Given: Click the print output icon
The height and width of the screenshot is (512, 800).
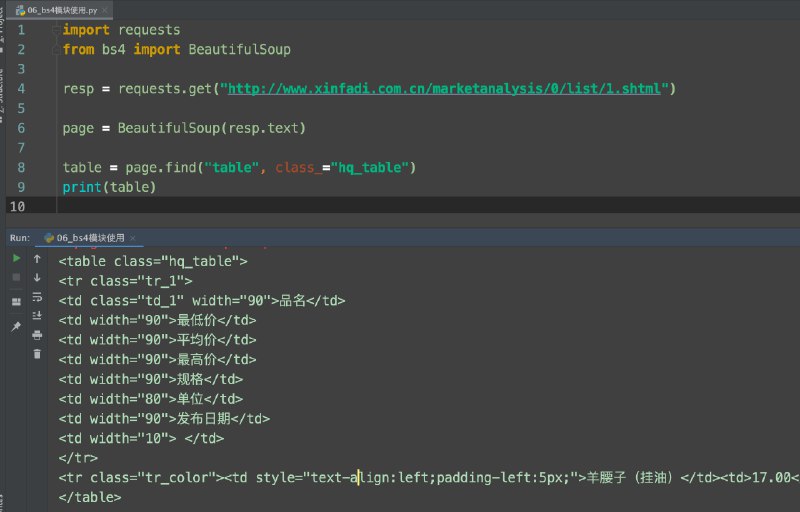Looking at the screenshot, I should (x=37, y=335).
